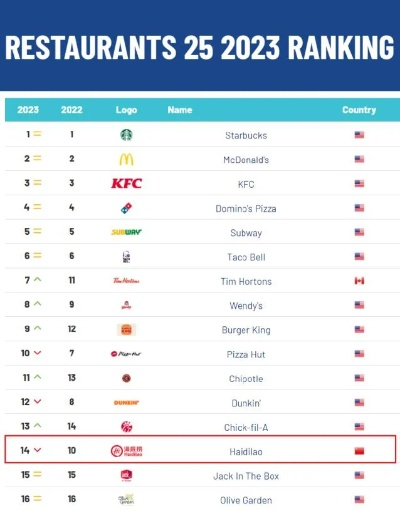
Task: Sort by the 2023 column header
Action: 28,110
